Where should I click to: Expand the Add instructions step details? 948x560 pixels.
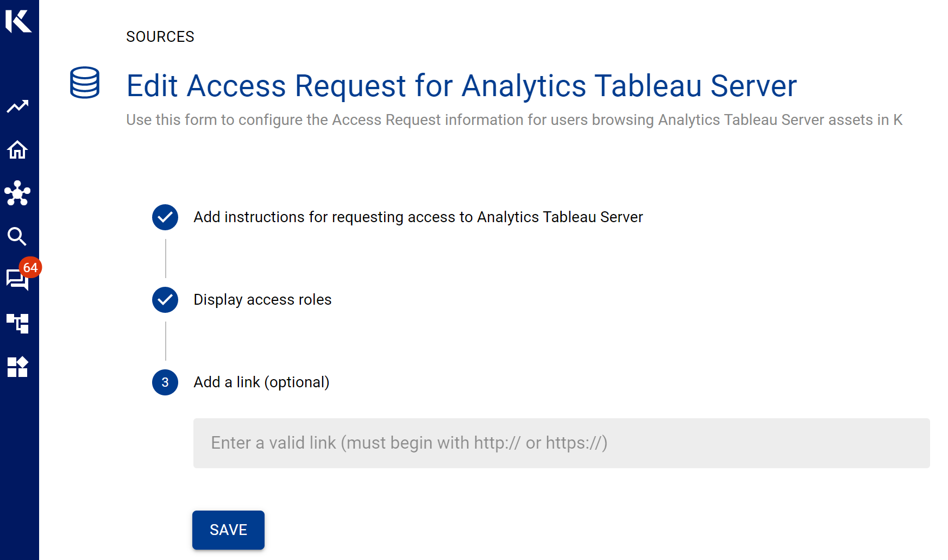[x=417, y=217]
